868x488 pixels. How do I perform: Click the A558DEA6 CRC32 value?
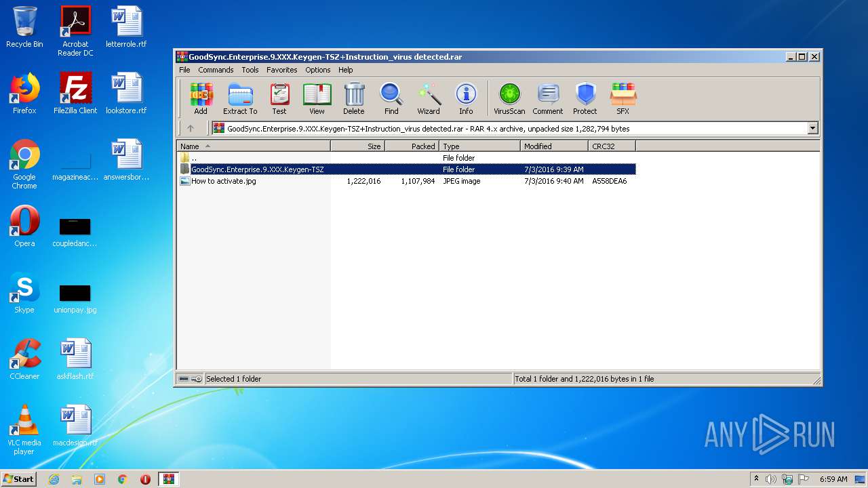click(610, 181)
